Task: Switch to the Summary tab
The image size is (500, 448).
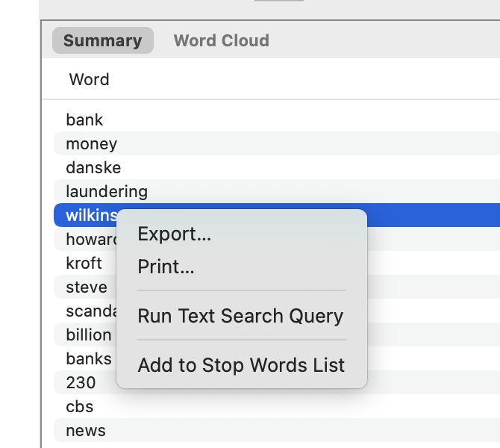Action: point(102,40)
